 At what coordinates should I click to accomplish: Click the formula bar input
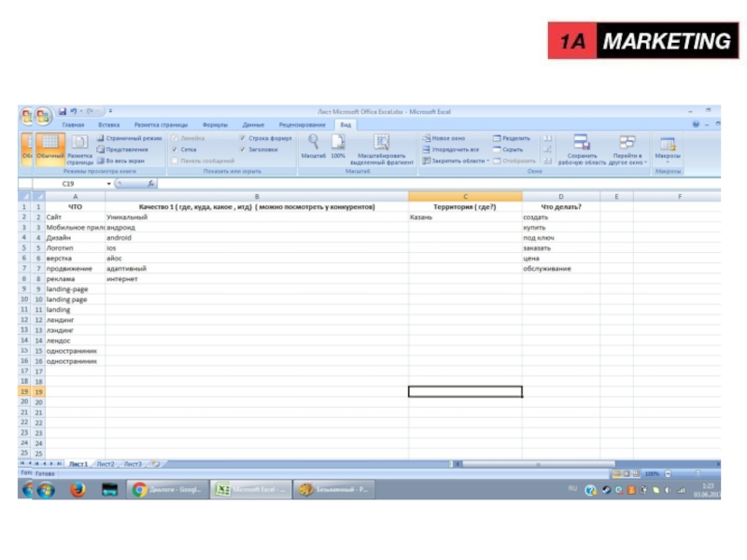438,184
